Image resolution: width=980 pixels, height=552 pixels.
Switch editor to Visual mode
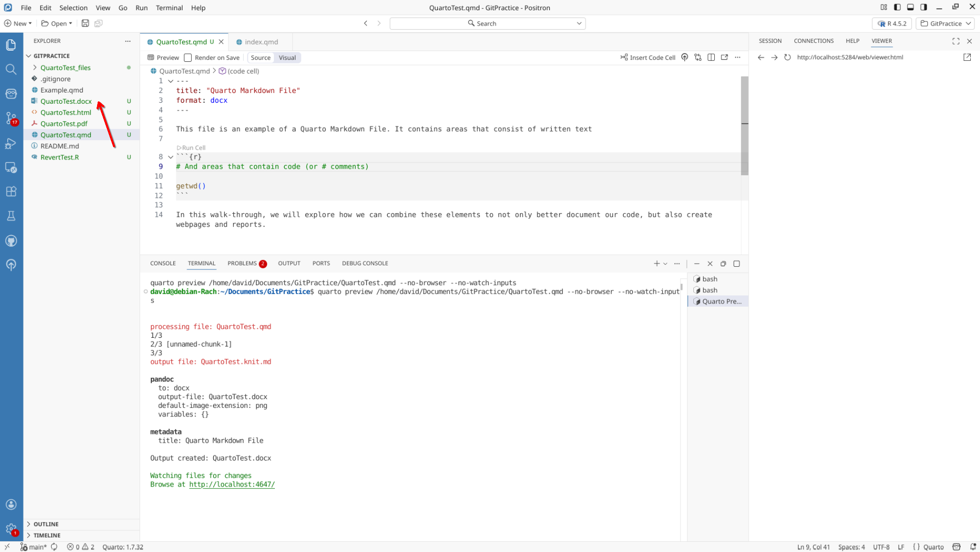[x=287, y=58]
